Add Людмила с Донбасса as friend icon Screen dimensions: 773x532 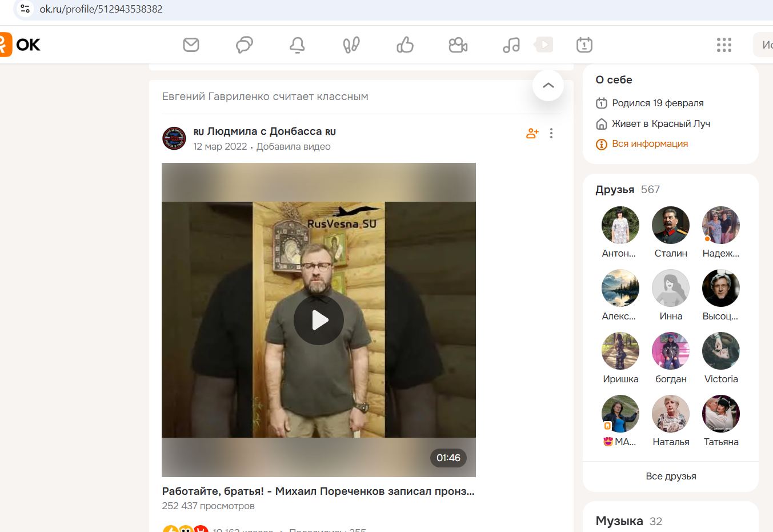[x=532, y=133]
